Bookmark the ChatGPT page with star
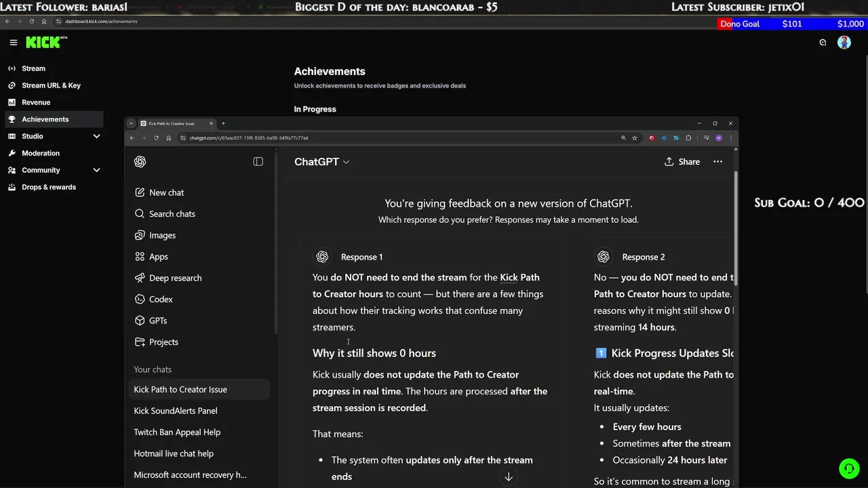 [x=635, y=138]
